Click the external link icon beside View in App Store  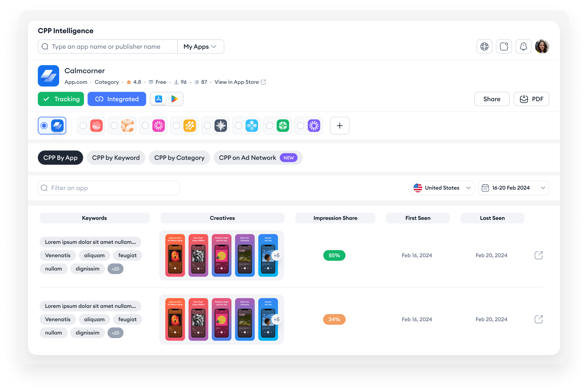(x=263, y=82)
